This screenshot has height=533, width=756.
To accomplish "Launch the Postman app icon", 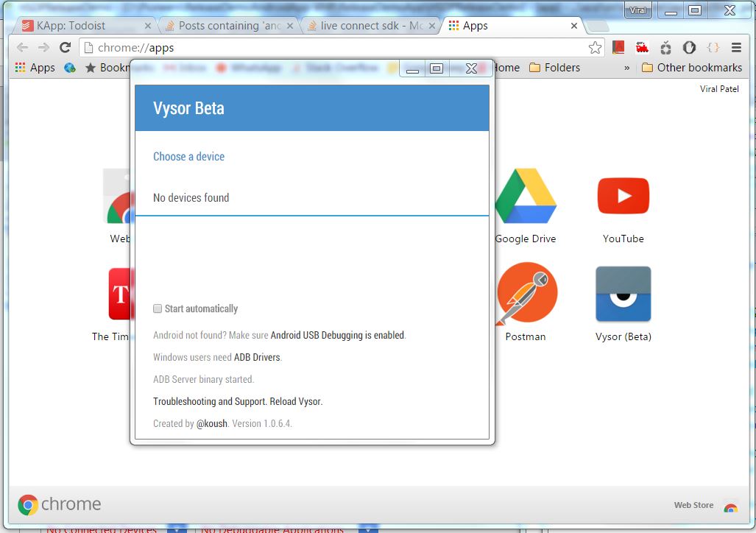I will (526, 293).
